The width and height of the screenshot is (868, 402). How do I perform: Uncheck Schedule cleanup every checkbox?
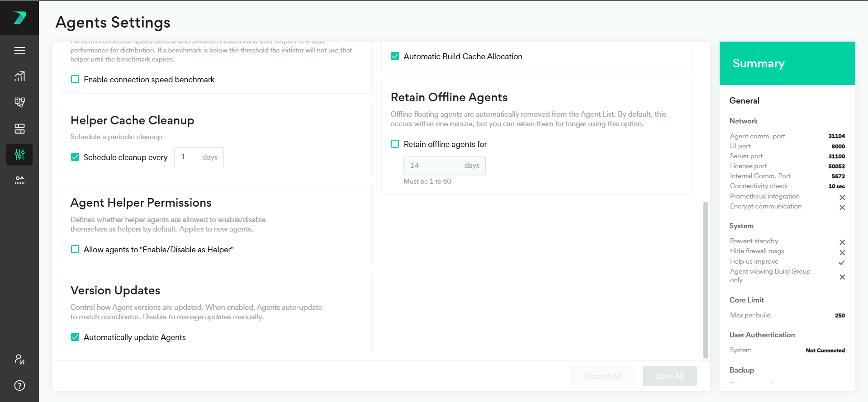point(75,157)
